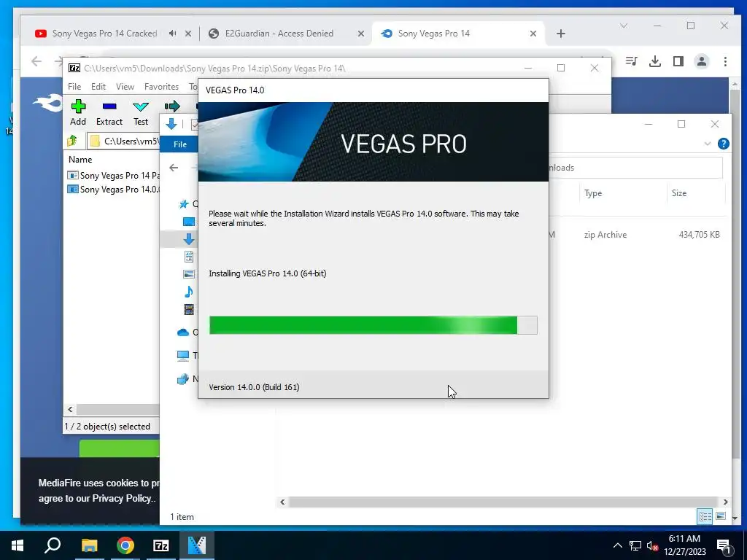Open File Explorer from the taskbar
Viewport: 747px width, 560px height.
89,545
